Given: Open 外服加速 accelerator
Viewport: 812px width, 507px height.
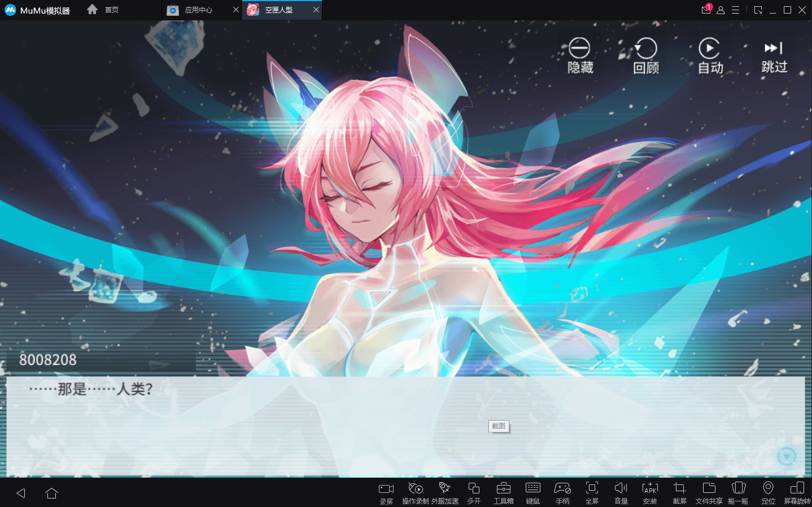Looking at the screenshot, I should (445, 493).
